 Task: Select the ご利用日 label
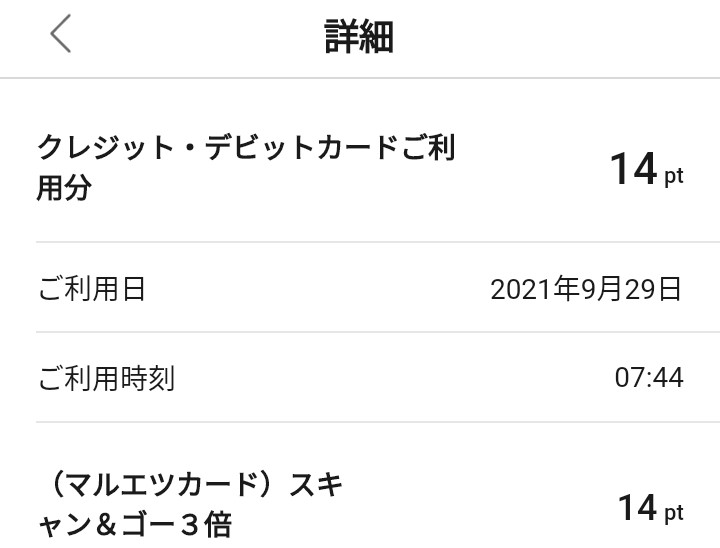[x=91, y=289]
